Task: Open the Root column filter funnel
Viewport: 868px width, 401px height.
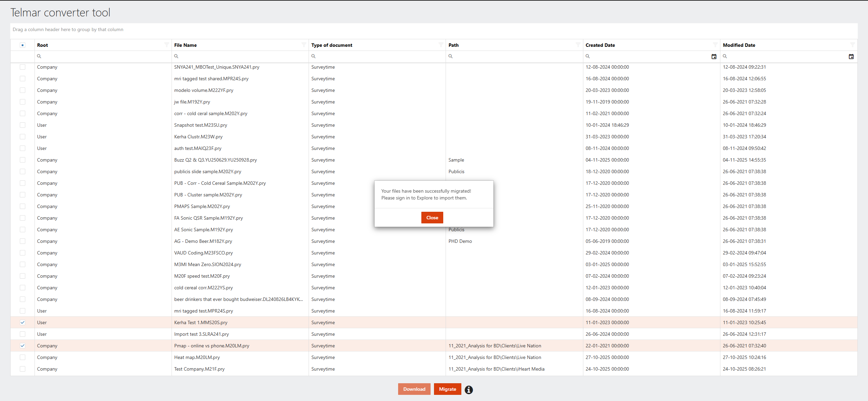Action: 166,45
